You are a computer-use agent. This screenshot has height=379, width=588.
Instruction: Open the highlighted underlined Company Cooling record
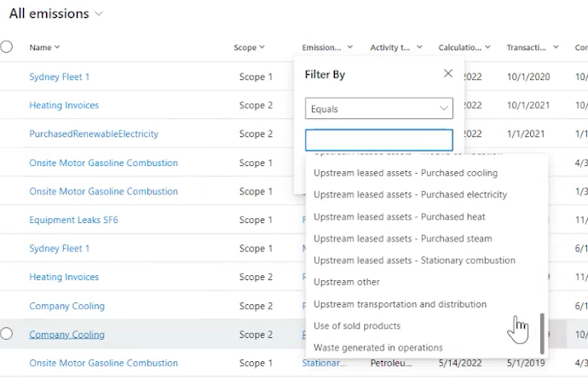tap(66, 335)
